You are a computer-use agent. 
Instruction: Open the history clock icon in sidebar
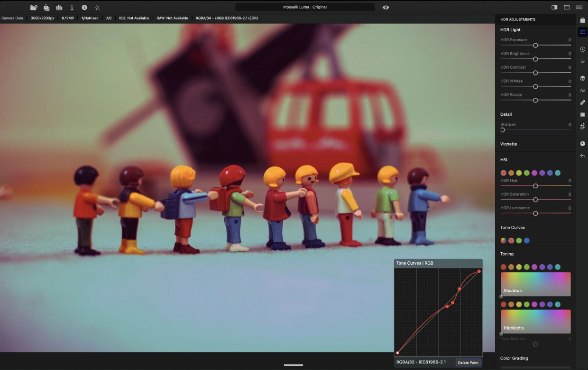(582, 143)
